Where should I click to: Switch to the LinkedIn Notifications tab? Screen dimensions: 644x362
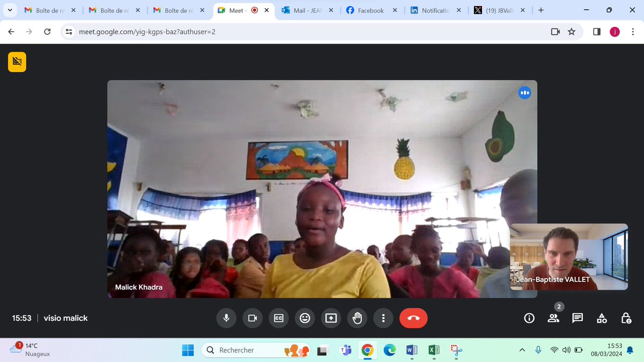click(x=436, y=10)
